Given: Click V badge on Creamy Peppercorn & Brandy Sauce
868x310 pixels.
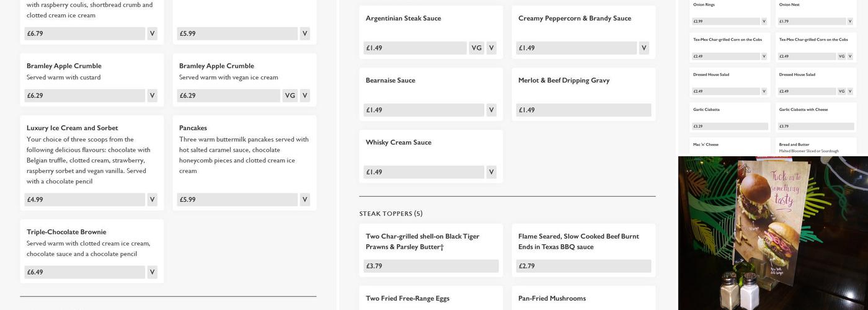Looking at the screenshot, I should [644, 48].
